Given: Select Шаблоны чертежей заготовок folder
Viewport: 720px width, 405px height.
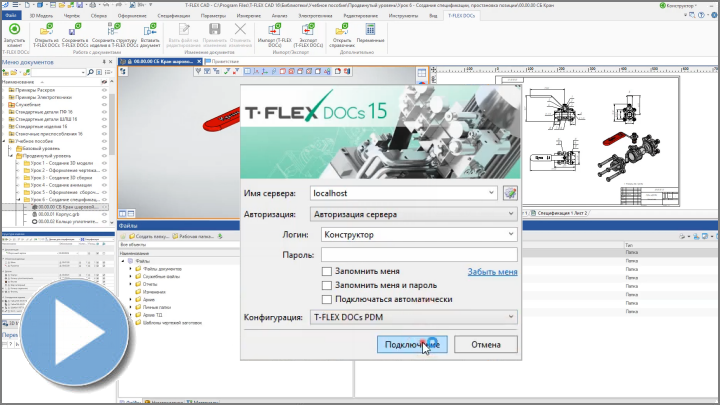Looking at the screenshot, I should [x=169, y=323].
